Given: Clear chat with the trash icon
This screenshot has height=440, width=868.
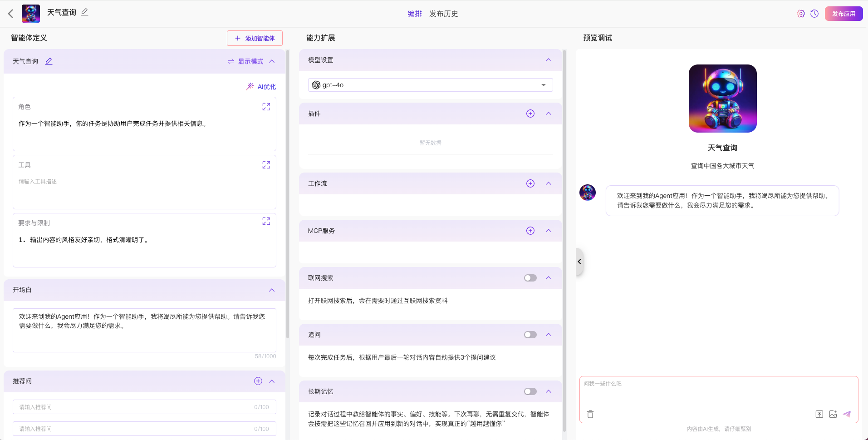Looking at the screenshot, I should (x=590, y=414).
